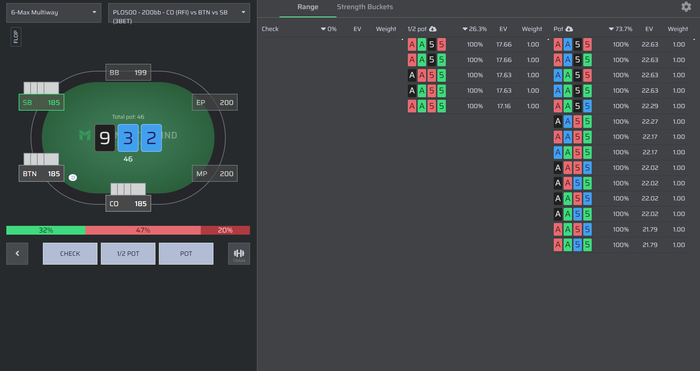Click the dark red 20% frequency bar segment
700x371 pixels.
[x=225, y=230]
